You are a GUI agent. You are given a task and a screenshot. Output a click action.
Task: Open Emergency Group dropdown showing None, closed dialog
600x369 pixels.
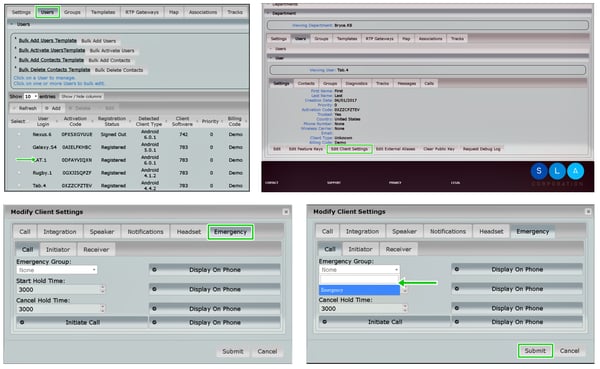(57, 270)
